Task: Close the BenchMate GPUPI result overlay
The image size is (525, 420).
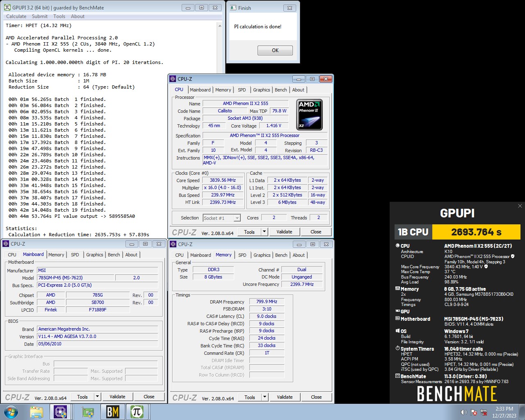Action: [520, 206]
